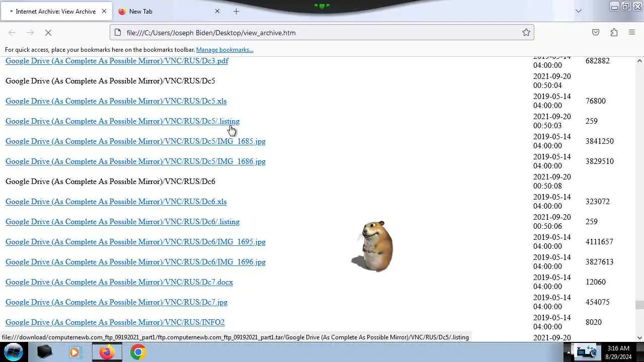Open Save to Pocket button
This screenshot has height=362, width=644.
click(596, 33)
